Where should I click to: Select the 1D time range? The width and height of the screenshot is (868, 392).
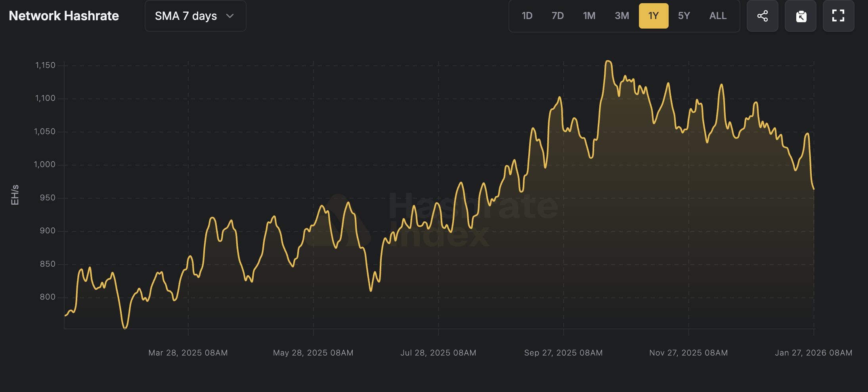pos(527,16)
